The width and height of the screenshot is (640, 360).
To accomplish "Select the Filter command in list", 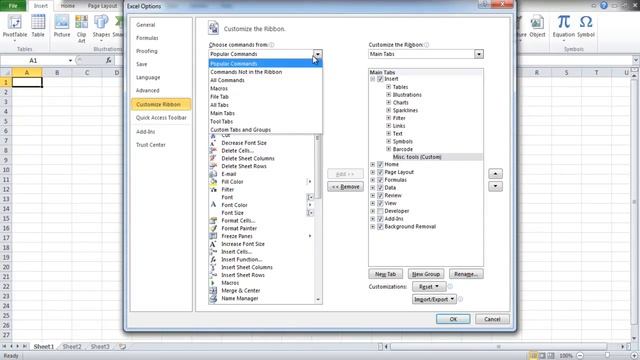I will tap(227, 189).
